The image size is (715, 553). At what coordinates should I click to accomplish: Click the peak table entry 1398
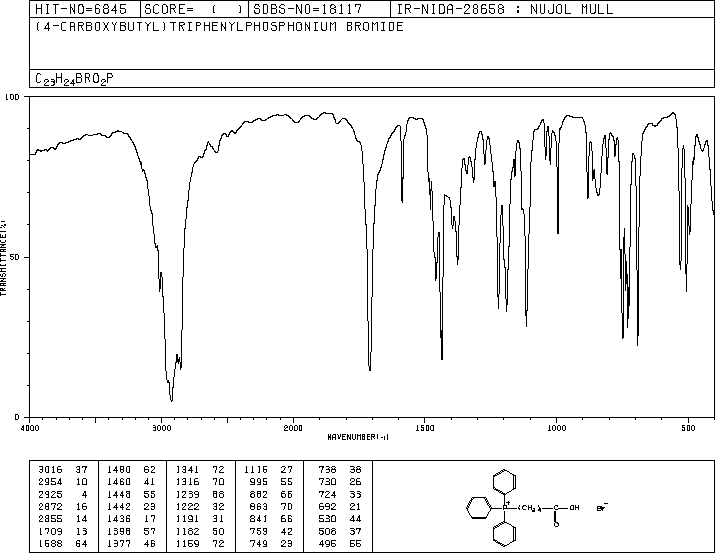click(119, 531)
